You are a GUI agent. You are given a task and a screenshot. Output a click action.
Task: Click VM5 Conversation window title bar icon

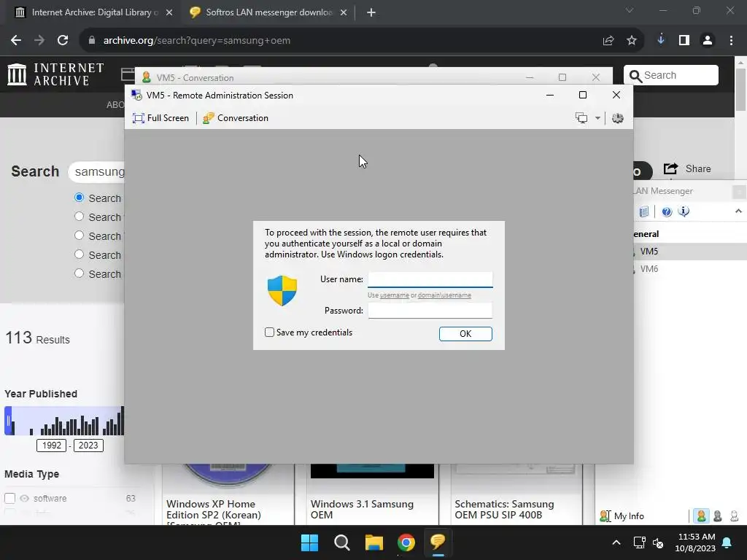point(147,77)
